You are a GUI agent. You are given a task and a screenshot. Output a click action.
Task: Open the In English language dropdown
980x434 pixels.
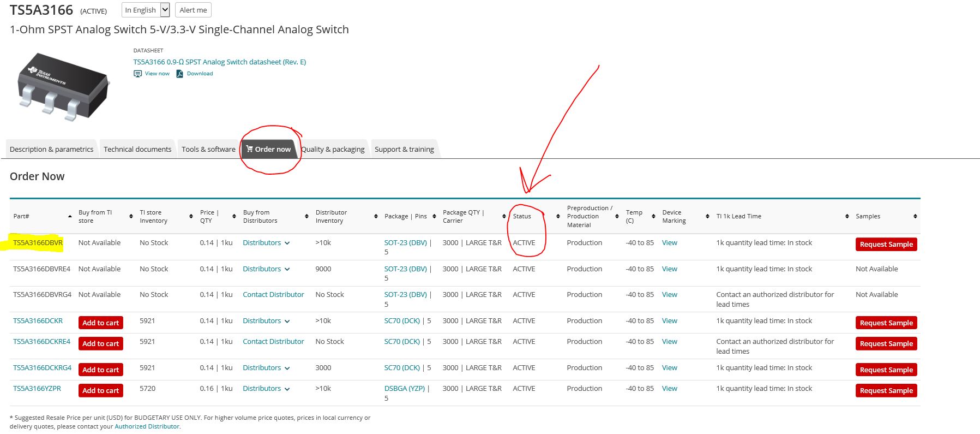click(146, 10)
